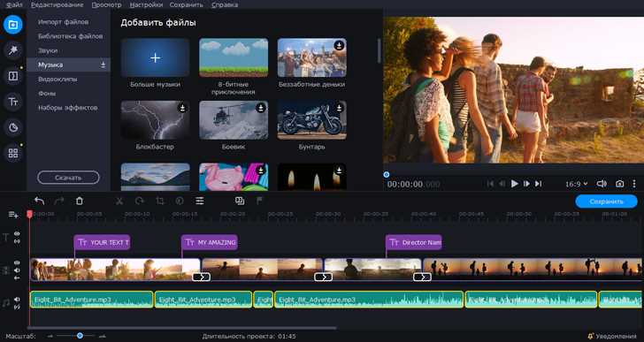The width and height of the screenshot is (644, 342).
Task: Add a marker with the flag icon
Action: (259, 201)
